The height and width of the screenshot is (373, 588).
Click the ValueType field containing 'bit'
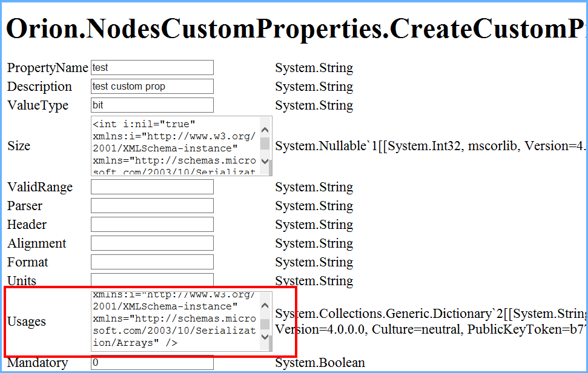(152, 105)
